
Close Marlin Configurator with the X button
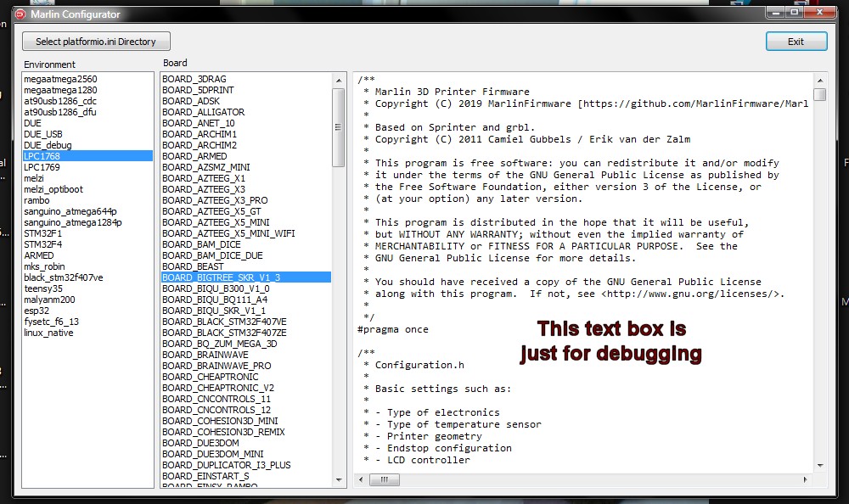[820, 11]
